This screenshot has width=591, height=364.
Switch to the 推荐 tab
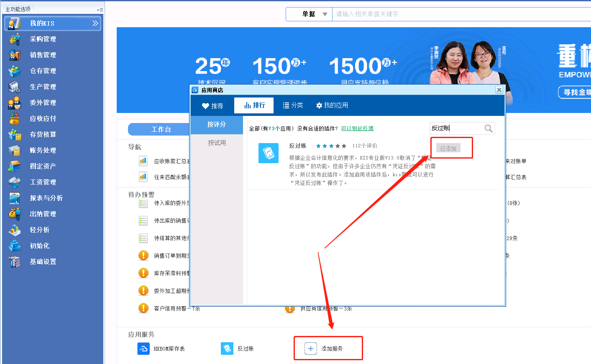point(212,106)
